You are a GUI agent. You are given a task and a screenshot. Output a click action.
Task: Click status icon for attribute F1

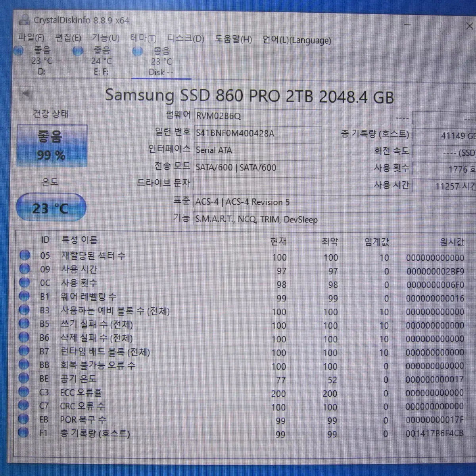coord(24,433)
